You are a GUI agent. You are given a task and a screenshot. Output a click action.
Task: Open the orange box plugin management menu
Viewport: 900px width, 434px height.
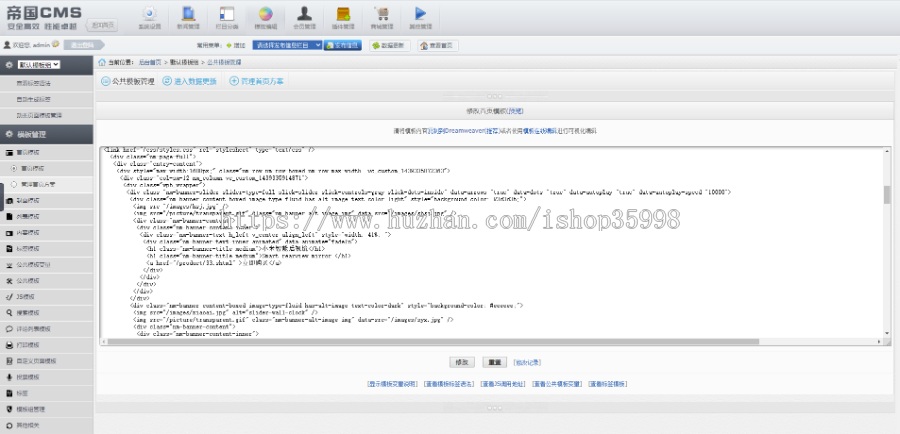pyautogui.click(x=343, y=18)
